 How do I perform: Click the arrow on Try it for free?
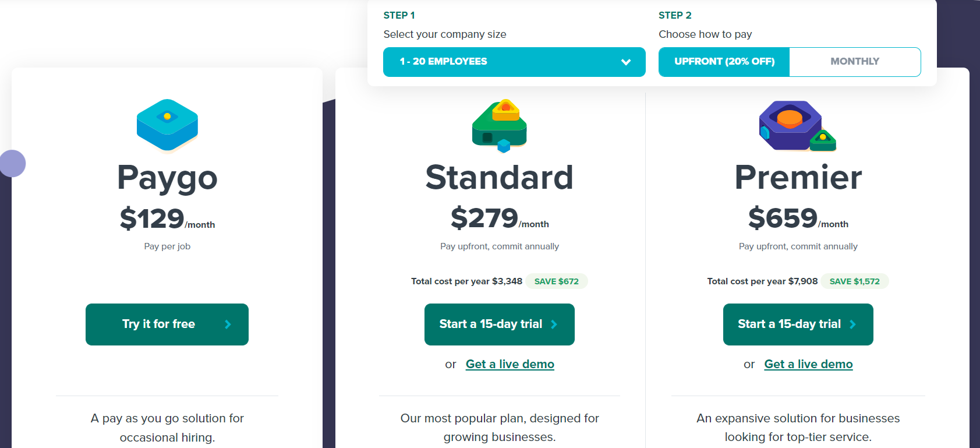pyautogui.click(x=228, y=324)
